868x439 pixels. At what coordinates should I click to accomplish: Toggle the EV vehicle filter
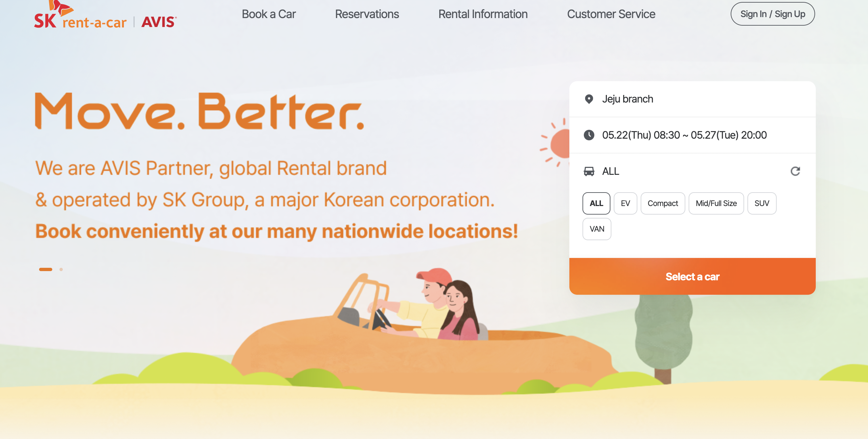point(625,203)
